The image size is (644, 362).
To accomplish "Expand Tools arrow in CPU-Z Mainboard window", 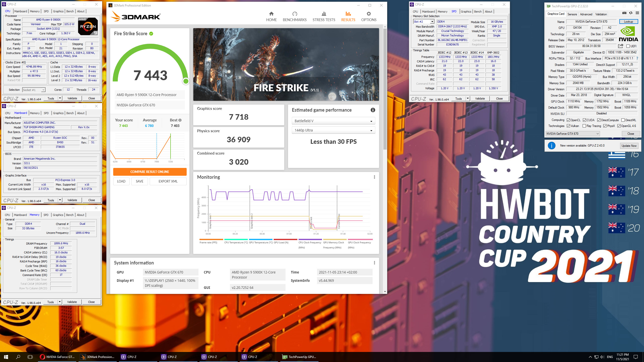I will [60, 200].
